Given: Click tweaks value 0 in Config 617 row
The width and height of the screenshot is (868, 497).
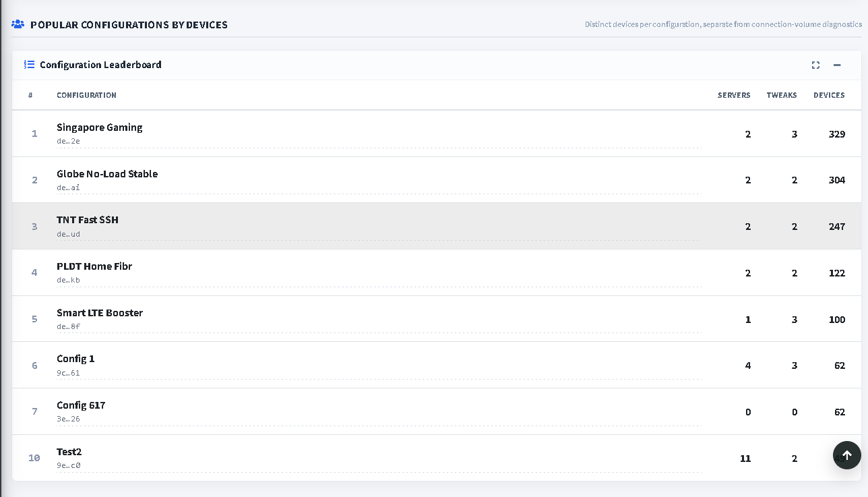Looking at the screenshot, I should 795,412.
